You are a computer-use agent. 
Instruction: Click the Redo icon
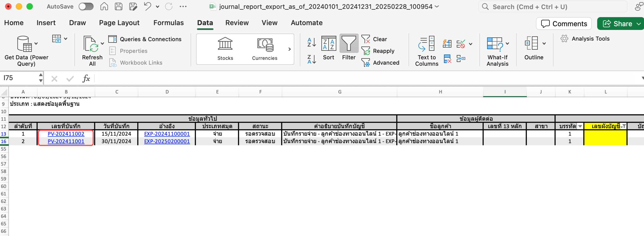coord(169,6)
